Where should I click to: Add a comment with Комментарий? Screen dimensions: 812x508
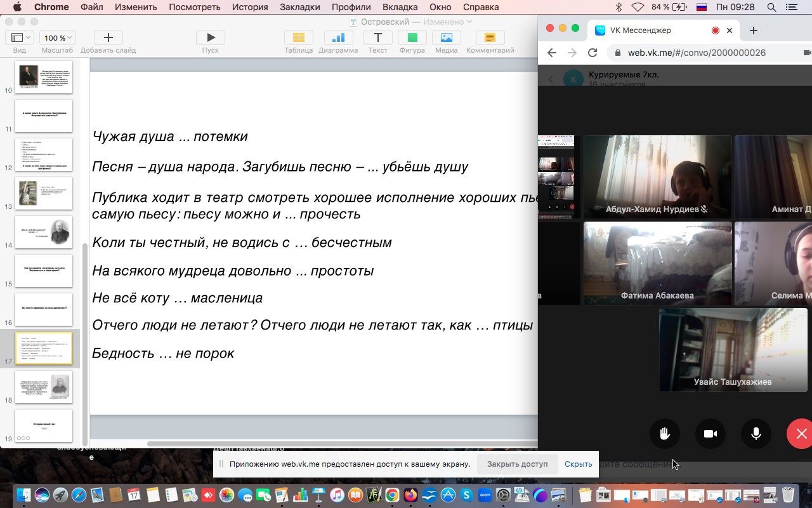click(x=490, y=38)
